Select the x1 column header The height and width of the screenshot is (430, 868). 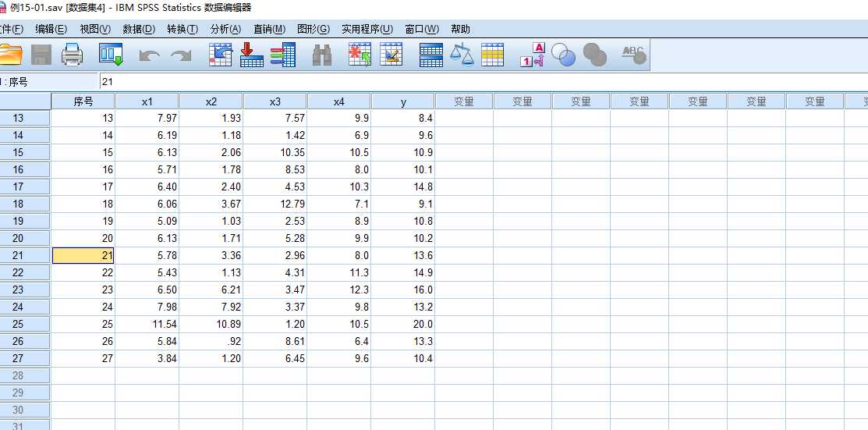coord(147,101)
